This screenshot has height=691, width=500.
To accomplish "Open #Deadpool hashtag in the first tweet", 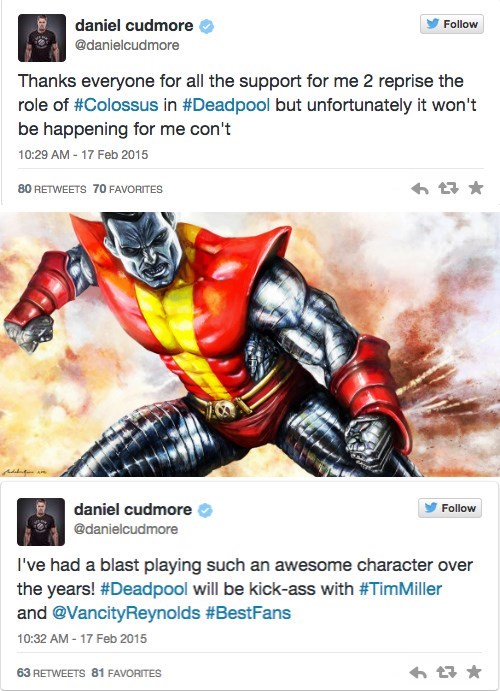I will pyautogui.click(x=226, y=105).
